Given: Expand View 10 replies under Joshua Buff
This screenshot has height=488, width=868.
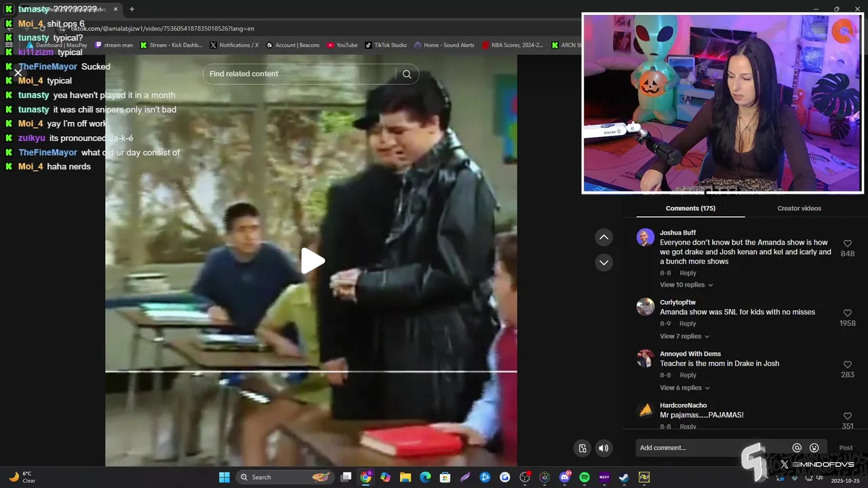Looking at the screenshot, I should click(686, 285).
